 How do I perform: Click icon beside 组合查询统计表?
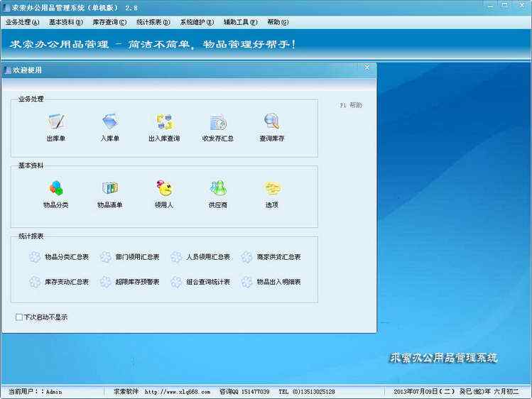[x=176, y=282]
